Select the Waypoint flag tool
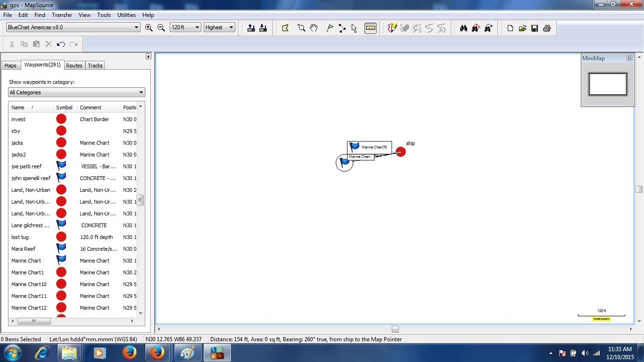The image size is (644, 362). click(x=330, y=28)
